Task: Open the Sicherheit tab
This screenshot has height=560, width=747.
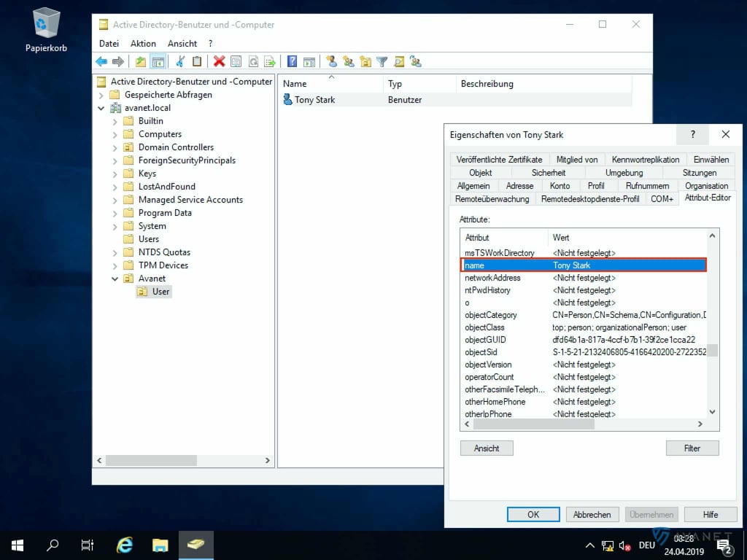Action: click(549, 172)
